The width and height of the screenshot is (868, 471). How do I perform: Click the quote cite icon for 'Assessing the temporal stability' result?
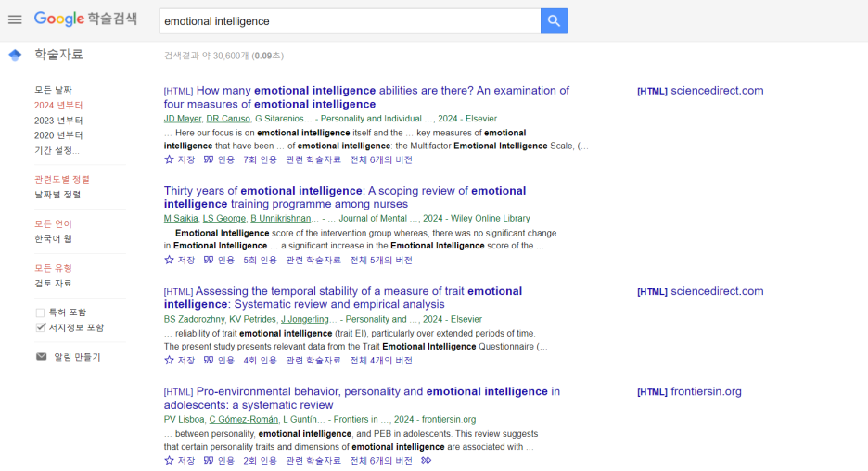pos(209,361)
